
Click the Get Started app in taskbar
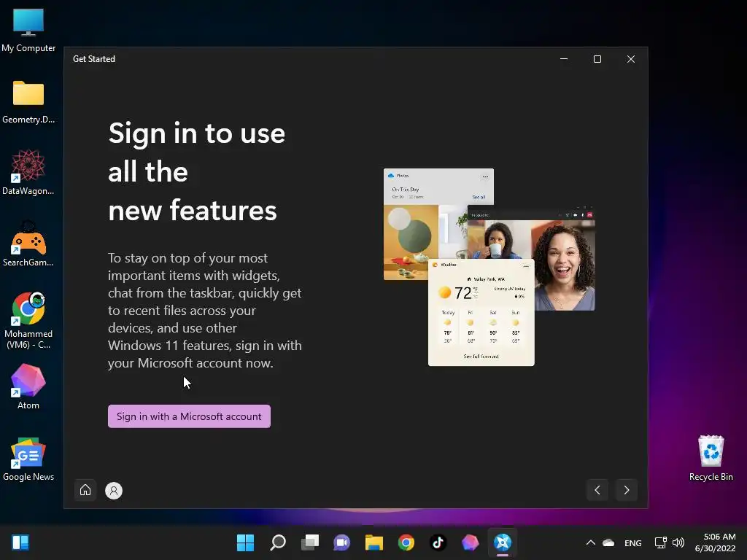pyautogui.click(x=502, y=542)
